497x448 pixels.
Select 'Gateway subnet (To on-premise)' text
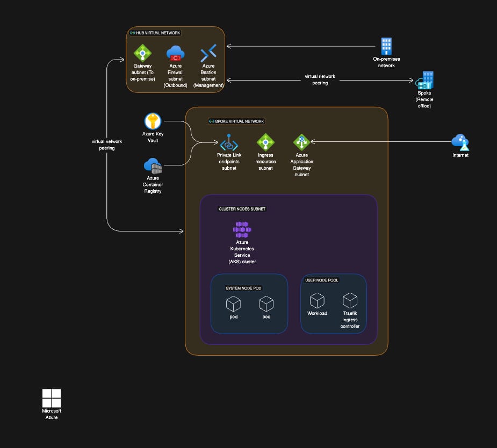[142, 72]
